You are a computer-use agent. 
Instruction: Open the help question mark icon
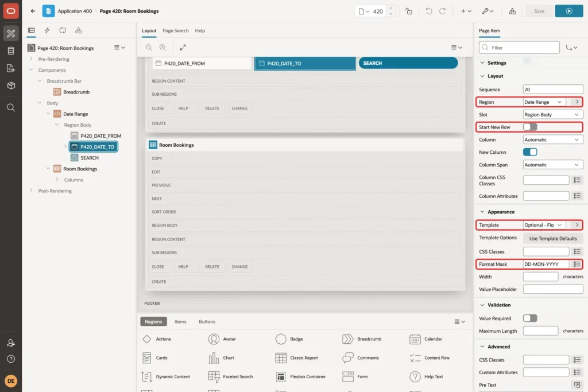click(11, 359)
